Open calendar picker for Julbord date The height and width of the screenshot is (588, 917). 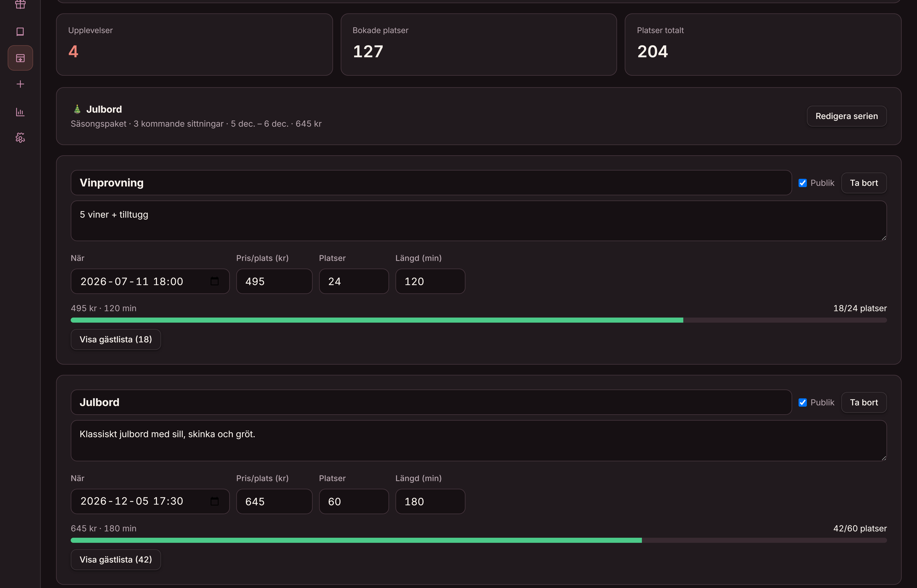click(215, 501)
